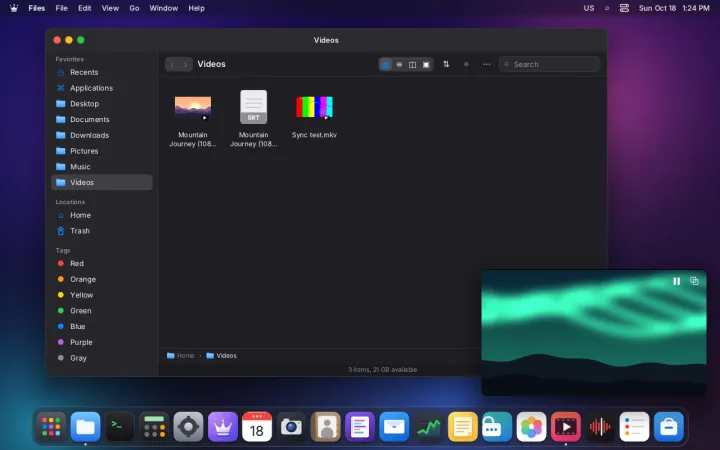The height and width of the screenshot is (450, 720).
Task: Pause the picture-in-picture video
Action: 676,281
